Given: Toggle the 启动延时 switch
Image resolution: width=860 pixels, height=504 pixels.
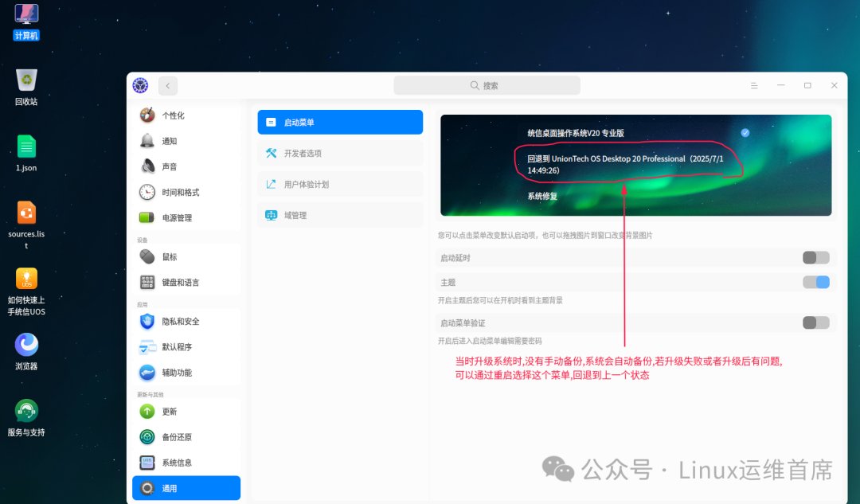Looking at the screenshot, I should point(815,258).
